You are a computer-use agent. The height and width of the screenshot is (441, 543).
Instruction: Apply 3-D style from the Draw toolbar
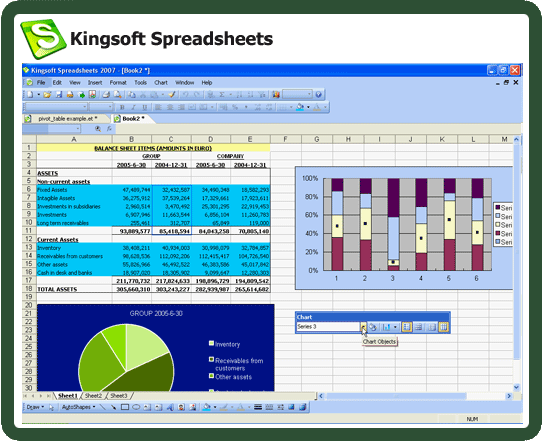coord(303,407)
